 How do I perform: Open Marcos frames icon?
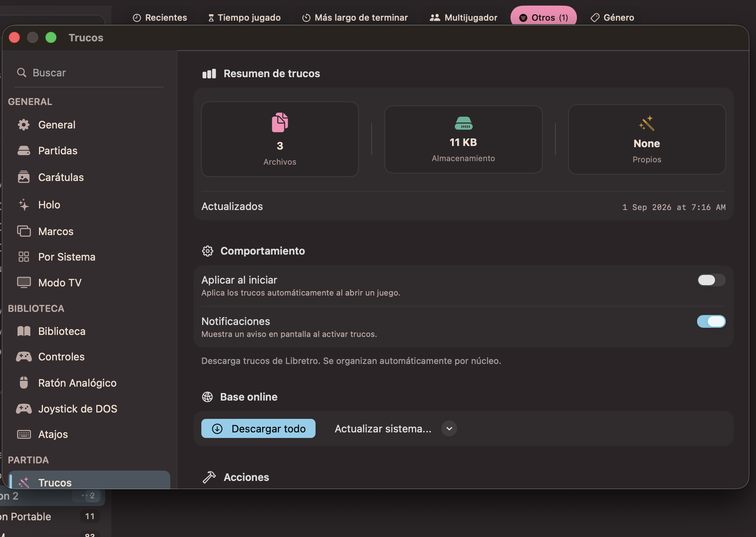pos(24,231)
